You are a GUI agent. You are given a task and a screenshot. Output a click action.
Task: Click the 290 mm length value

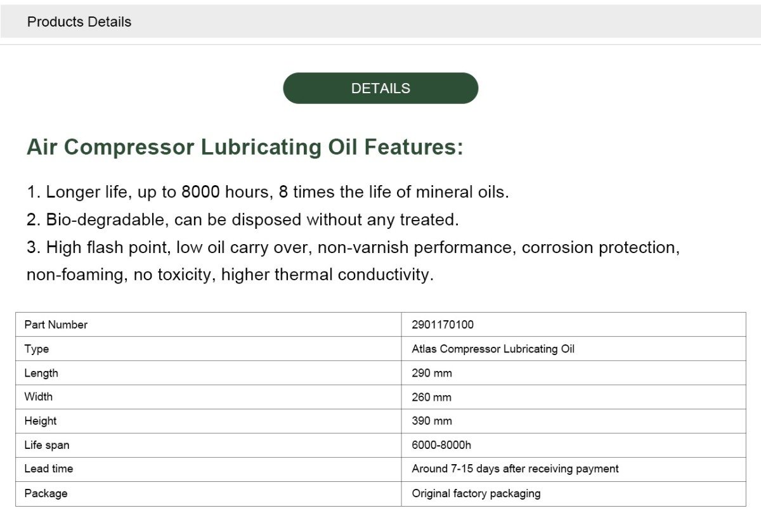(x=432, y=373)
